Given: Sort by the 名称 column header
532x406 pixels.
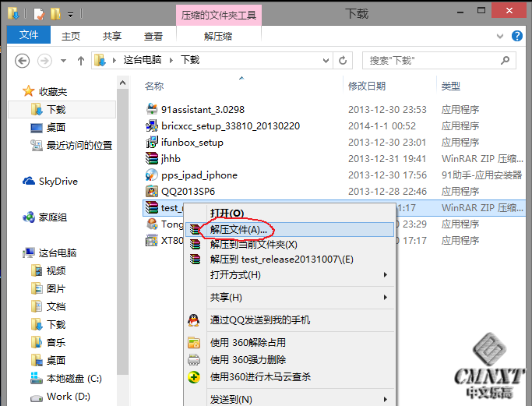Looking at the screenshot, I should coord(154,86).
